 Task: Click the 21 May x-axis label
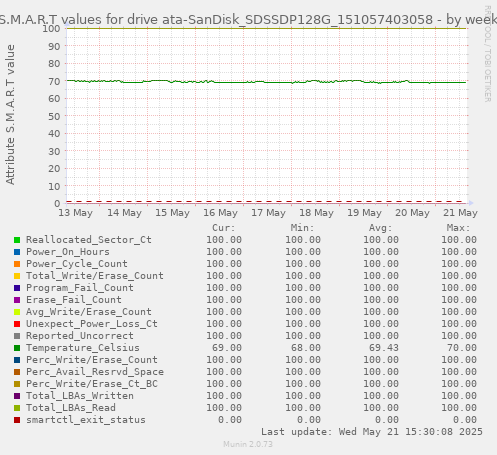point(460,213)
